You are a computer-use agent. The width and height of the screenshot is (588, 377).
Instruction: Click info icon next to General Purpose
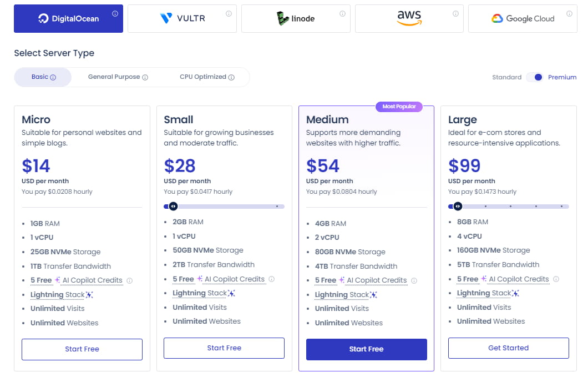click(145, 78)
